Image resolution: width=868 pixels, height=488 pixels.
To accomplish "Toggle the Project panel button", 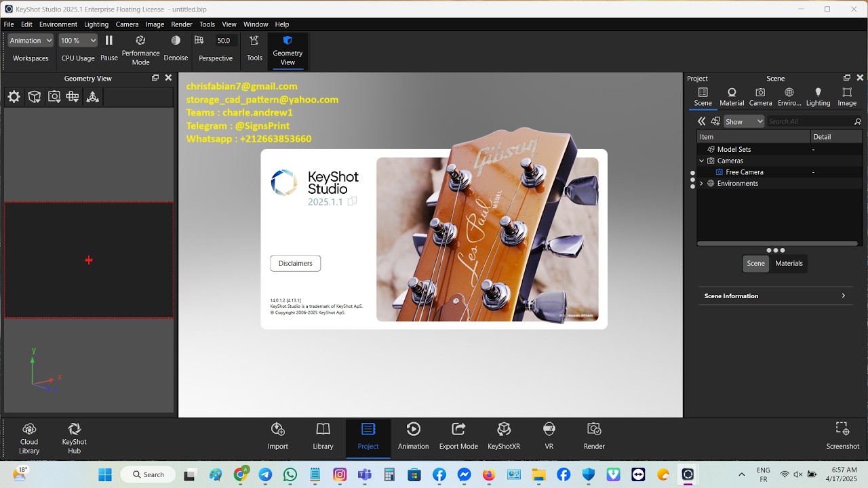I will click(368, 436).
